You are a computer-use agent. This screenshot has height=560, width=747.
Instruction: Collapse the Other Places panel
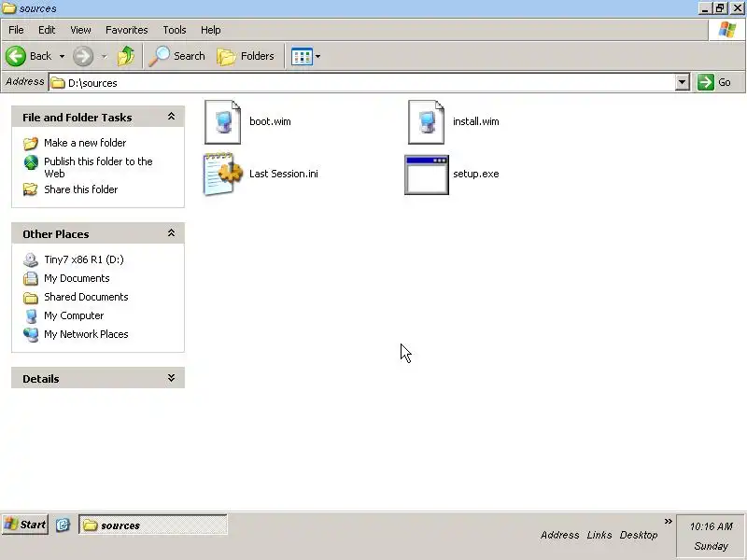click(x=171, y=233)
